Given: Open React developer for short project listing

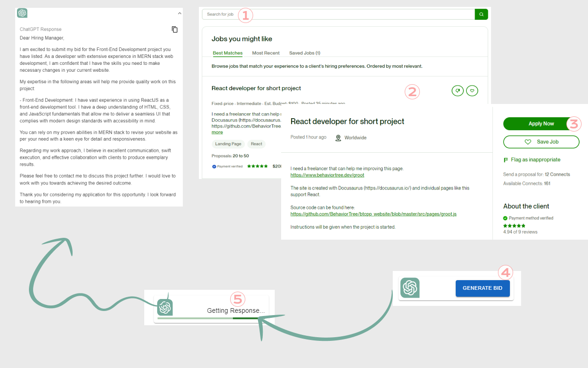Looking at the screenshot, I should coord(256,88).
